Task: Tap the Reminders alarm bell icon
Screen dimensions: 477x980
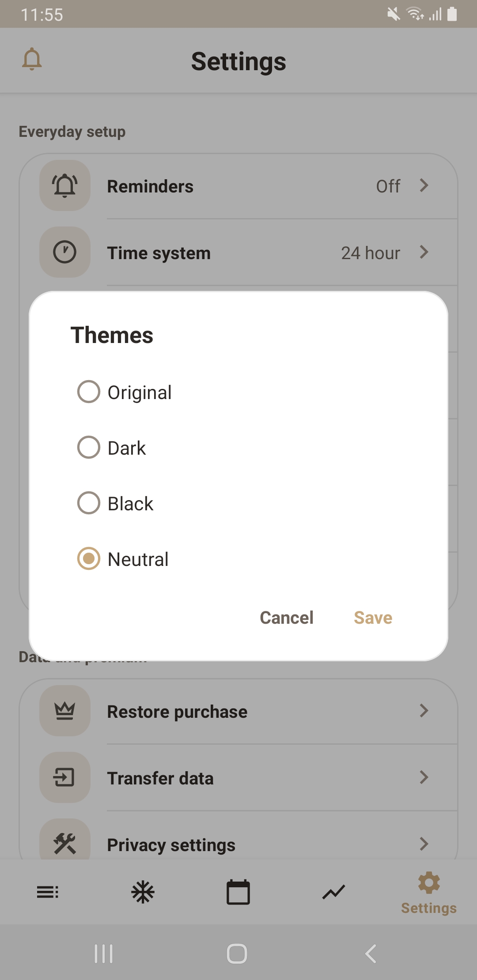Action: (x=65, y=185)
